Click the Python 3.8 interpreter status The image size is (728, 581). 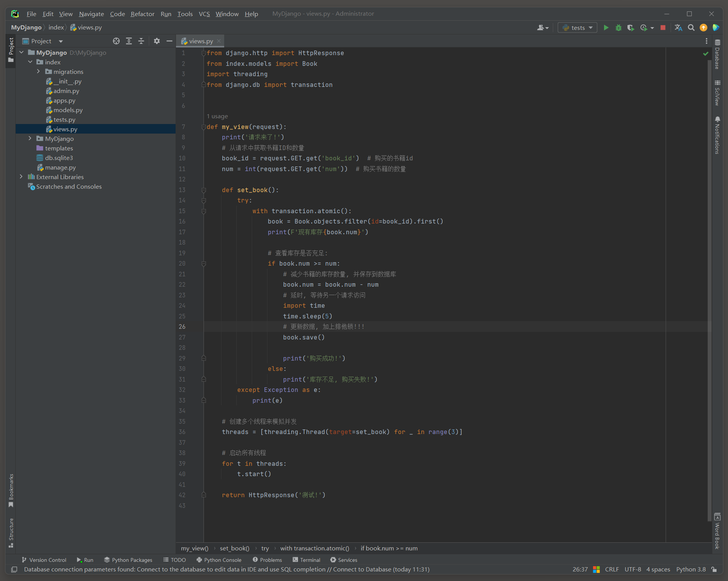coord(691,570)
